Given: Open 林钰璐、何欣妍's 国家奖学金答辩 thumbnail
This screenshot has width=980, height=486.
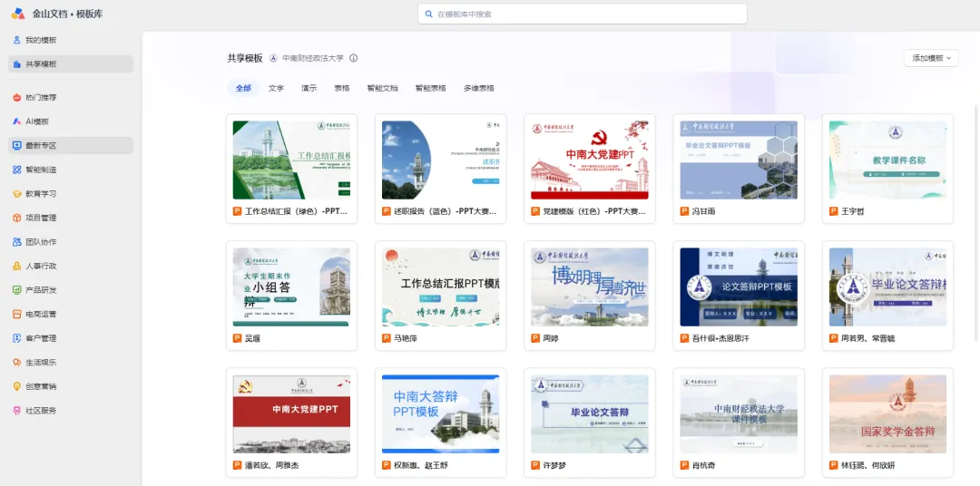Looking at the screenshot, I should [x=887, y=413].
